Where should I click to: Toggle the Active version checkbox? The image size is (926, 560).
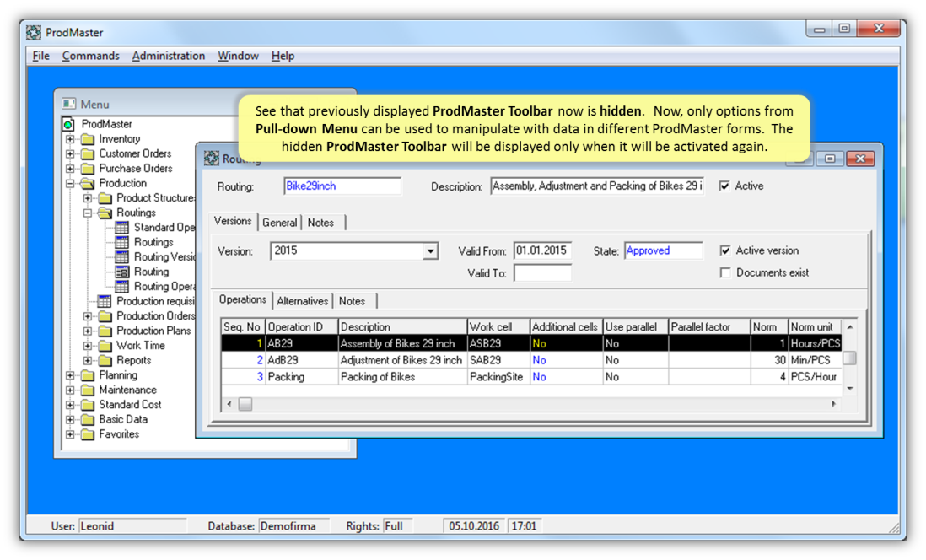click(x=725, y=250)
